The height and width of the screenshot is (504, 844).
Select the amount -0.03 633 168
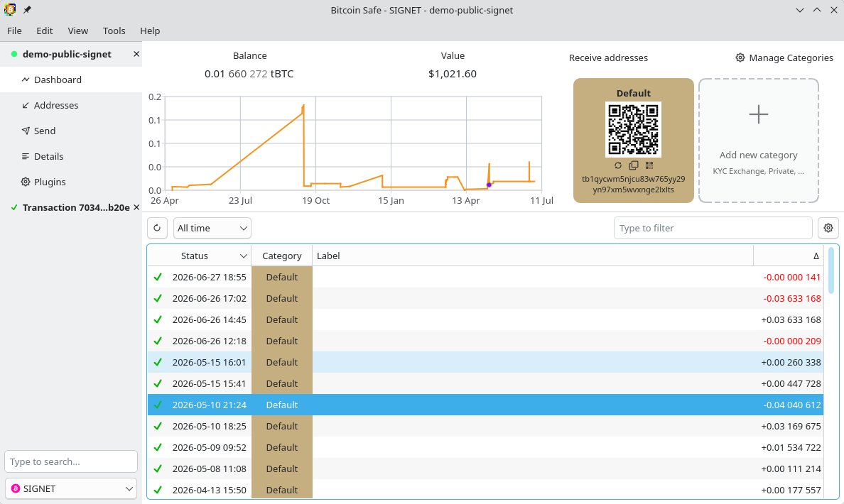[792, 299]
